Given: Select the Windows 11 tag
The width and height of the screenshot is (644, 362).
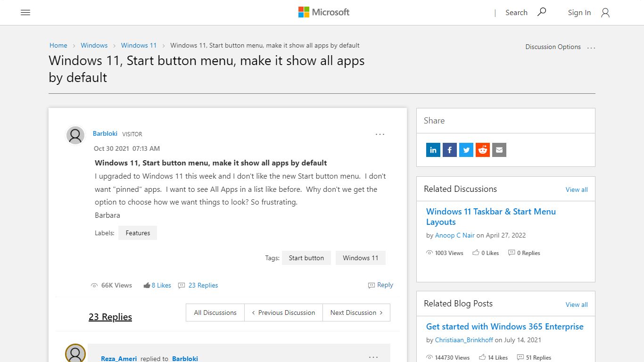Looking at the screenshot, I should click(x=361, y=258).
